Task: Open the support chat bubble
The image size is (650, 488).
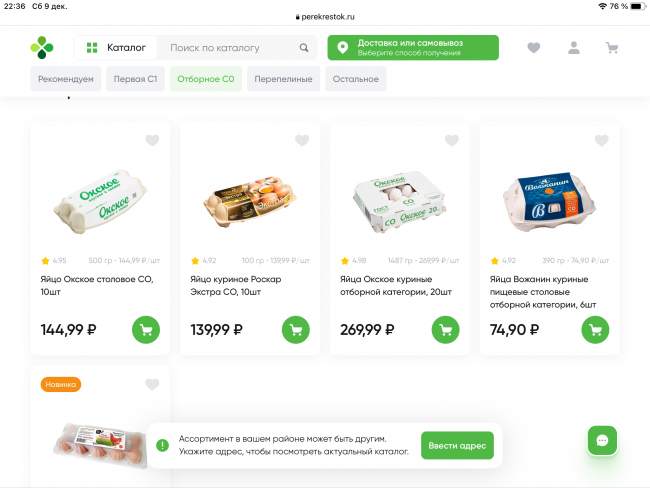Action: [x=602, y=440]
